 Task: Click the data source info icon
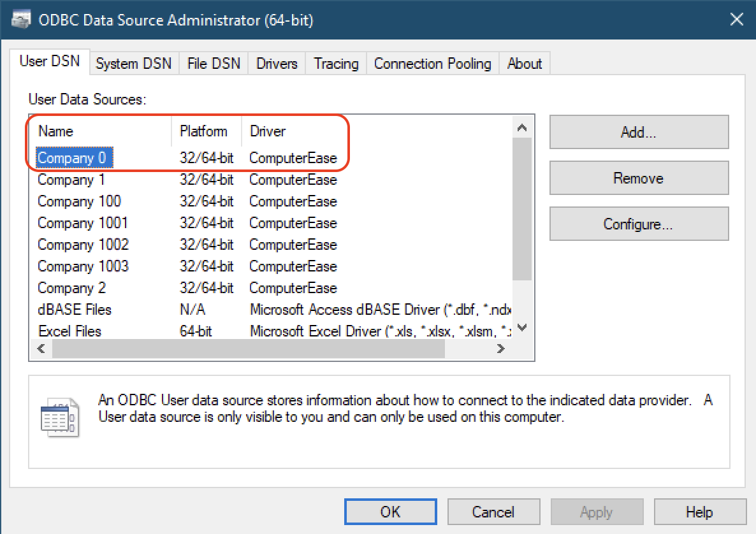pyautogui.click(x=59, y=418)
